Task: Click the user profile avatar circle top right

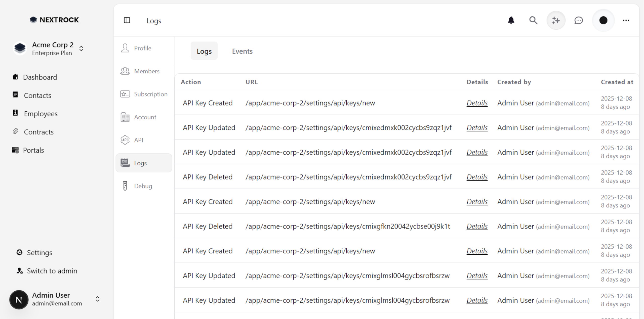Action: (603, 20)
